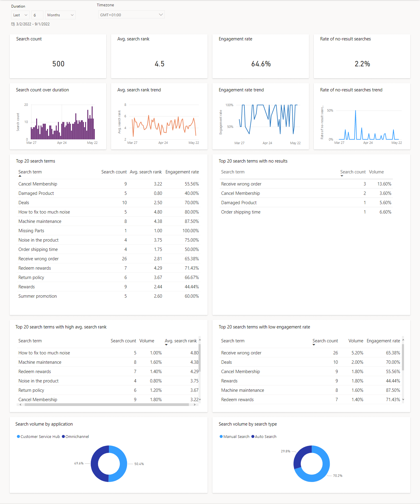Click the scroll up arrow of high rank table

click(x=200, y=340)
